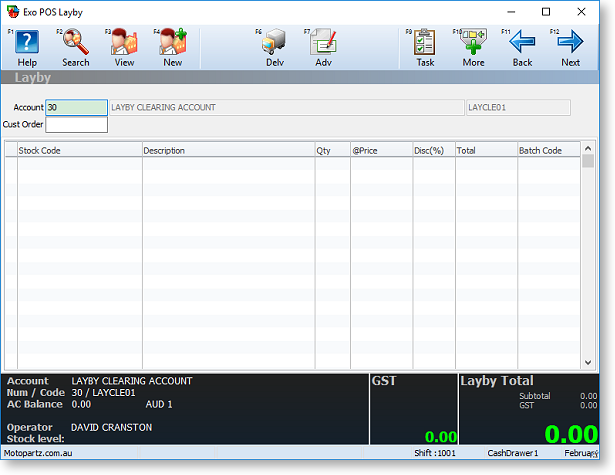Open the Help toolbar icon
This screenshot has width=615, height=475.
tap(27, 47)
